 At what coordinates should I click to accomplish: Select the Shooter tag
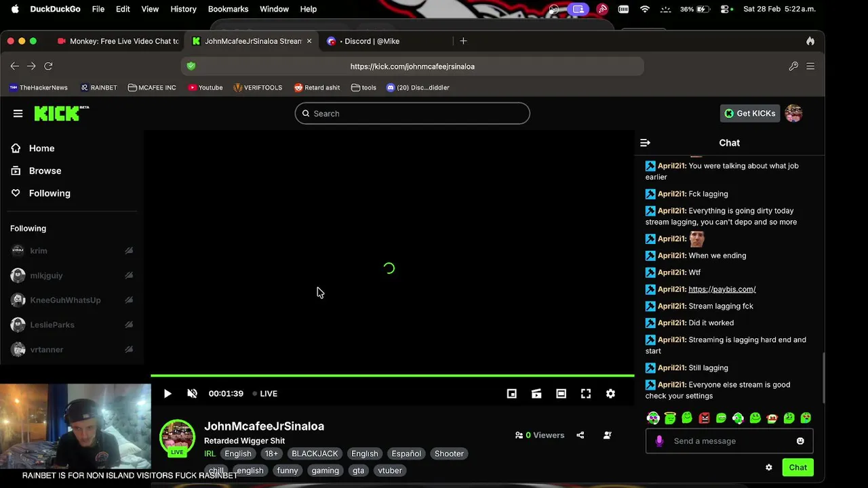tap(449, 454)
